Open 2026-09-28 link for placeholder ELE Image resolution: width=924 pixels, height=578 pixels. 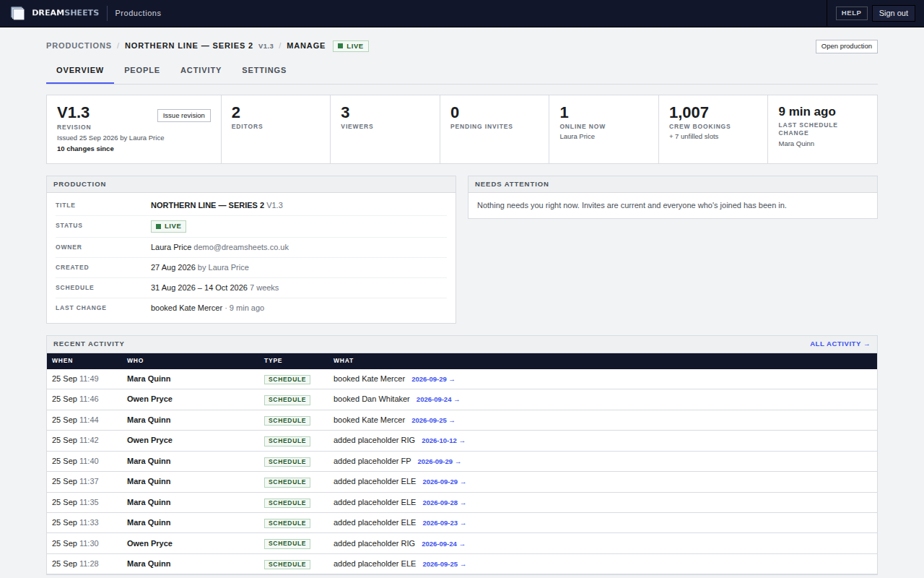pos(445,503)
